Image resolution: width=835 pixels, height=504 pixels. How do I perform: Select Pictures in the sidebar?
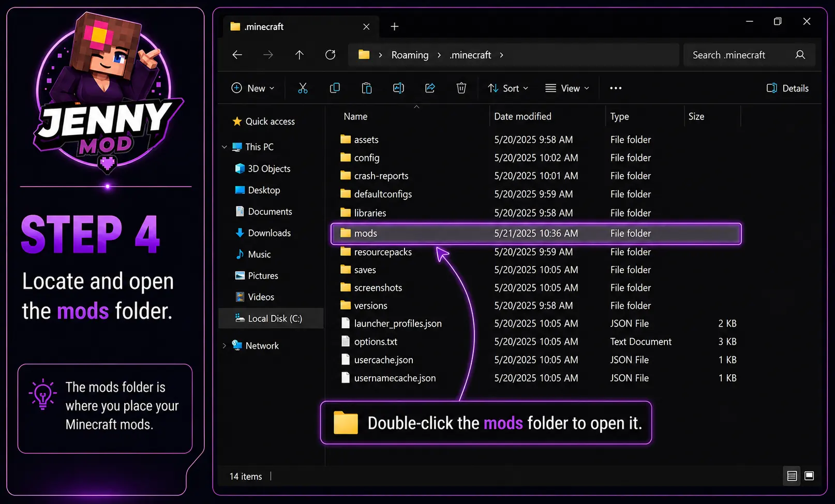(x=257, y=276)
